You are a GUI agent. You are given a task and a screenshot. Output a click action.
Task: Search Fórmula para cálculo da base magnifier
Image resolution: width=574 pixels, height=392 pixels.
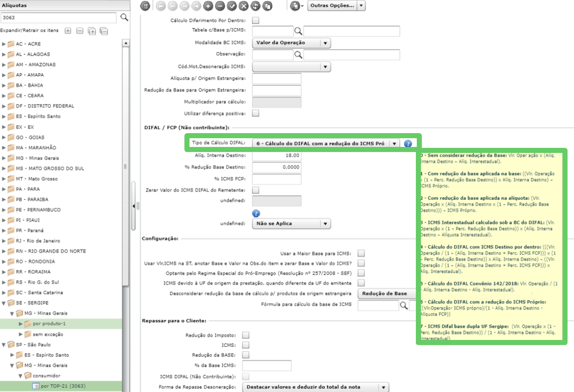[x=403, y=305]
